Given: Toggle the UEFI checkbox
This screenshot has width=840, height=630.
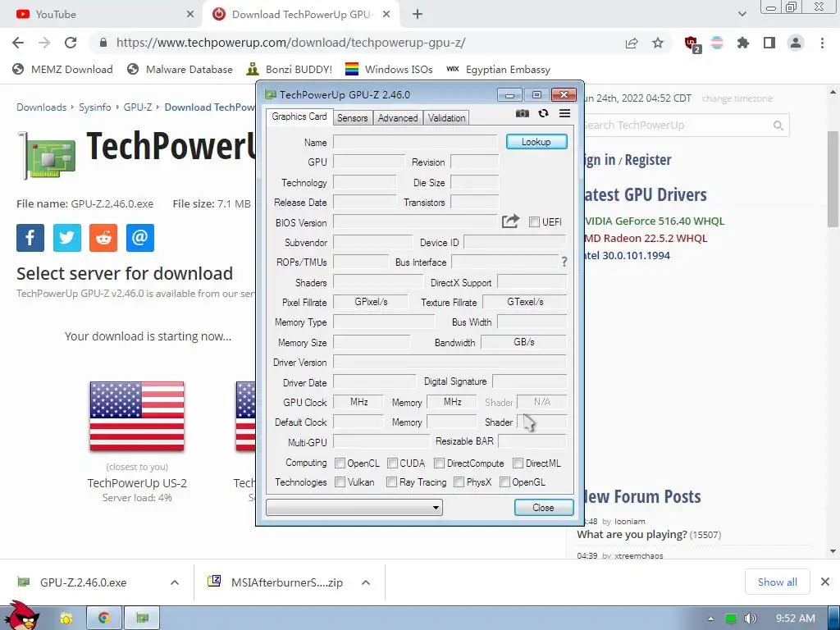Looking at the screenshot, I should [534, 221].
